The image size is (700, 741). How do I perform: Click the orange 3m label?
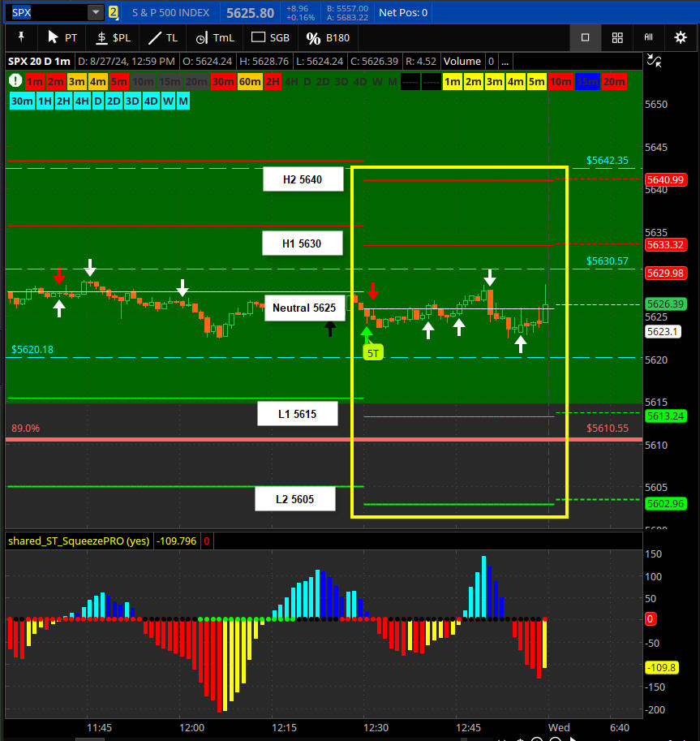pyautogui.click(x=76, y=82)
